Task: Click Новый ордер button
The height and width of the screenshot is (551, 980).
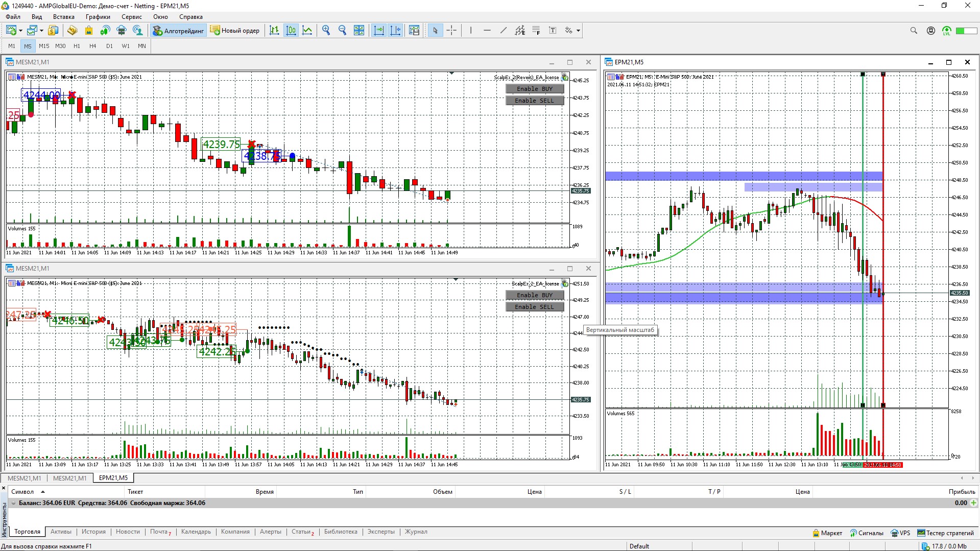Action: [x=235, y=31]
